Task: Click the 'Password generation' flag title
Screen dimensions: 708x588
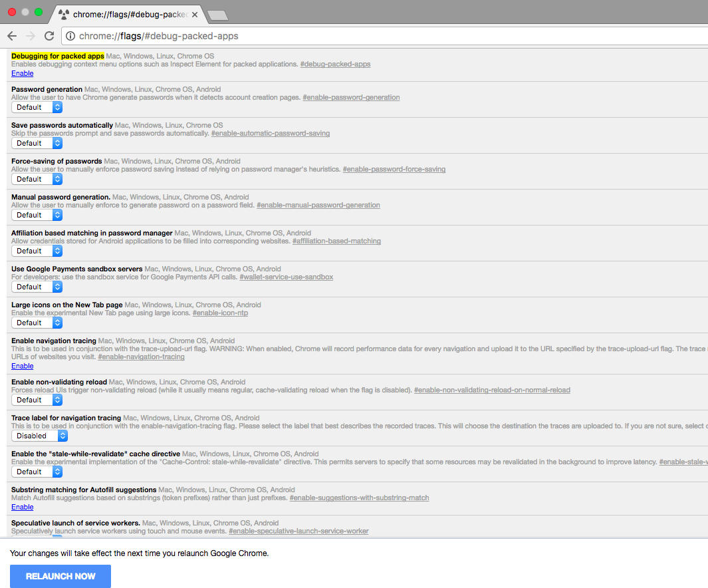Action: 47,89
